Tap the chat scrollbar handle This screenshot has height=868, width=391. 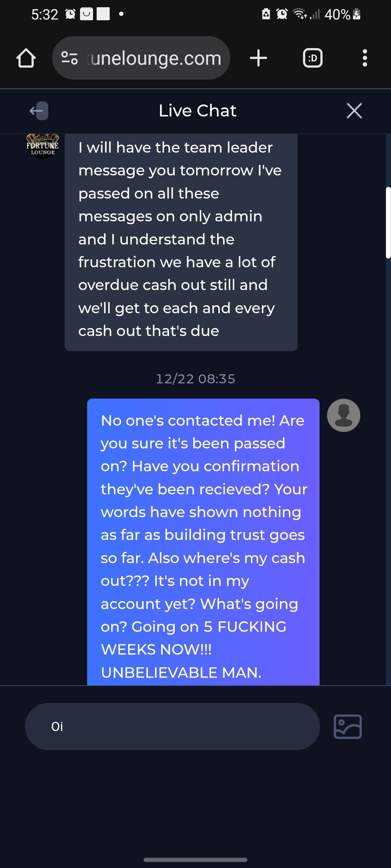click(388, 222)
